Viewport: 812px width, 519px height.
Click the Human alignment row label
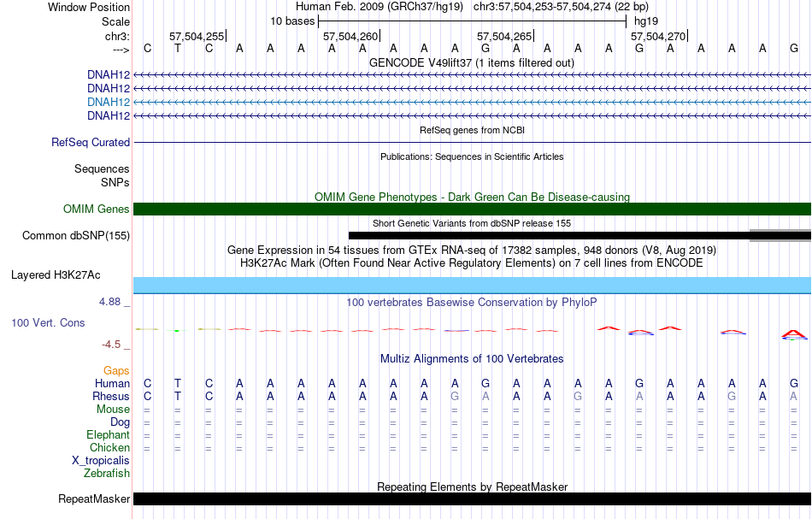(112, 384)
